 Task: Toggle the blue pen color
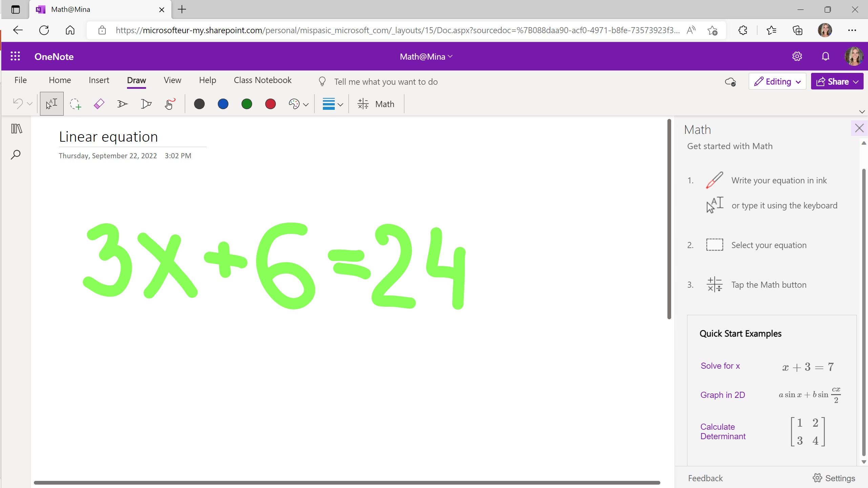[x=223, y=104]
